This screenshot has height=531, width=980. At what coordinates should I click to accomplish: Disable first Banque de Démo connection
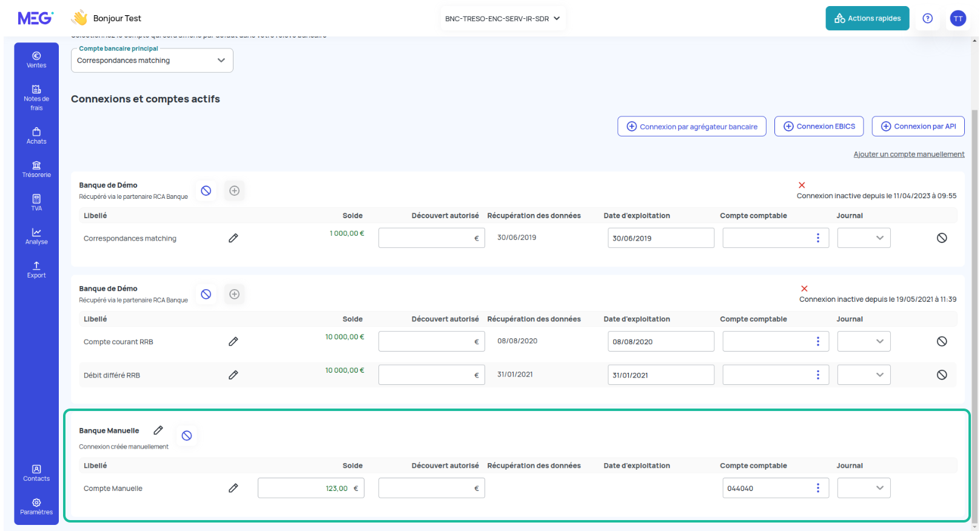click(206, 190)
